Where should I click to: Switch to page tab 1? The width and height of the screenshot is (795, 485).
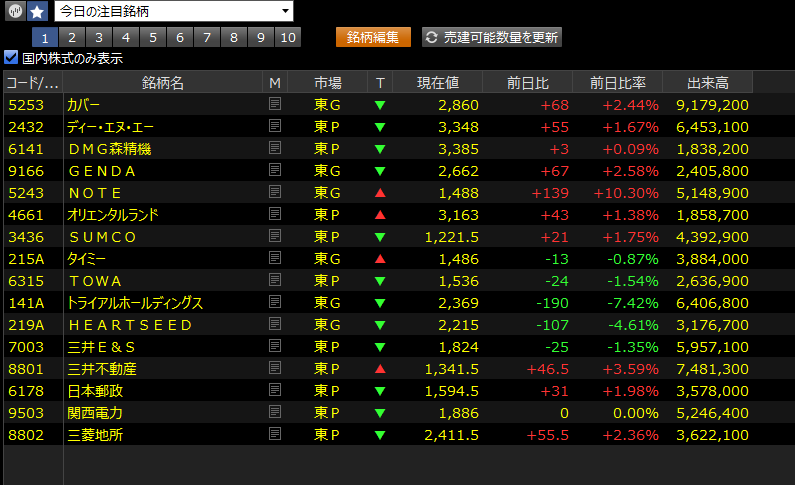45,38
